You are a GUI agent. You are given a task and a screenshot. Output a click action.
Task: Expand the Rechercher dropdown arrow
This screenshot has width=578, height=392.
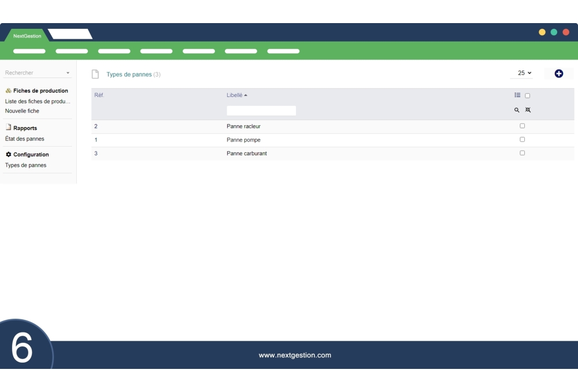point(68,73)
